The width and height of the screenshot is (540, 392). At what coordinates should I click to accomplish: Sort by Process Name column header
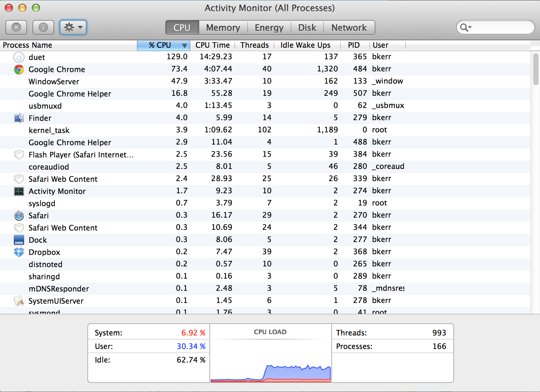coord(68,45)
